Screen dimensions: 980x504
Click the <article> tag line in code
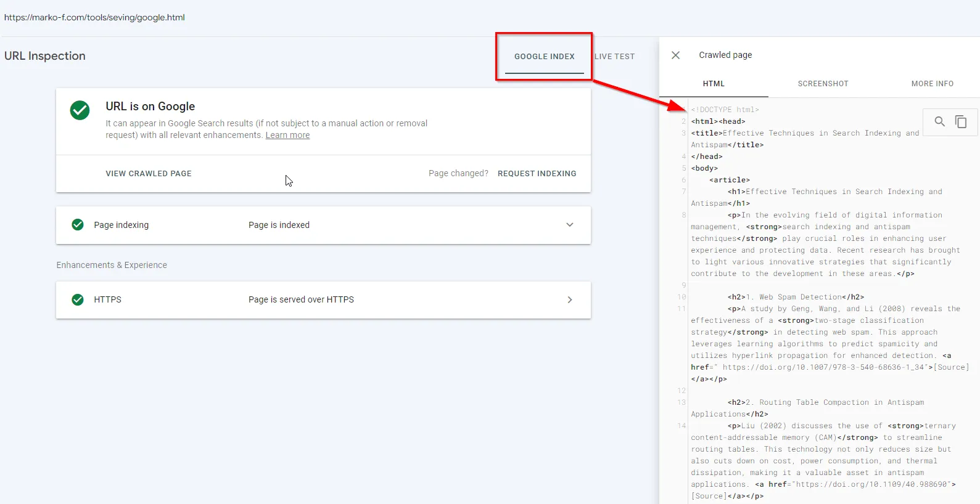coord(730,180)
